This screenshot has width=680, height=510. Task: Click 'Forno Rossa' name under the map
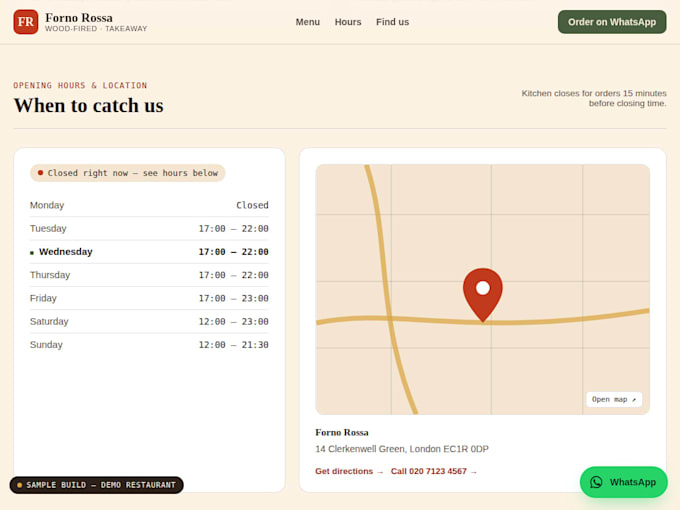coord(342,432)
